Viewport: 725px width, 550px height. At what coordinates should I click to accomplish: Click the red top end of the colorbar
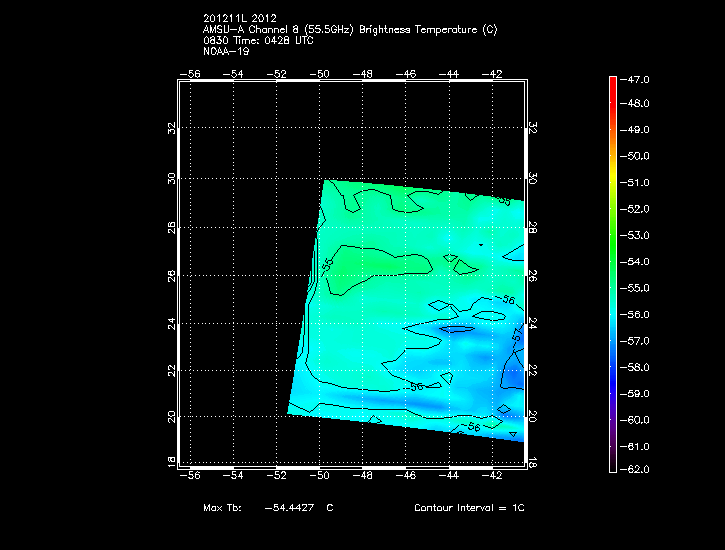pos(613,82)
